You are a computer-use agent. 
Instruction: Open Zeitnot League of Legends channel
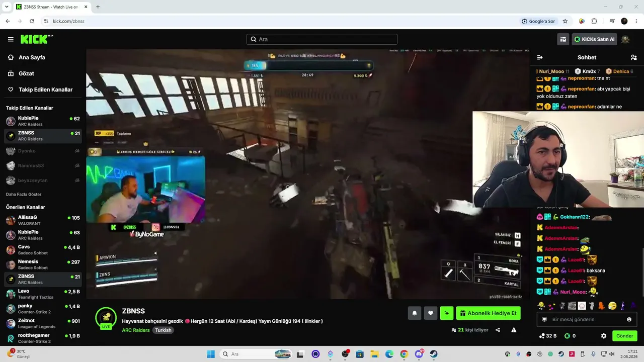(x=43, y=323)
